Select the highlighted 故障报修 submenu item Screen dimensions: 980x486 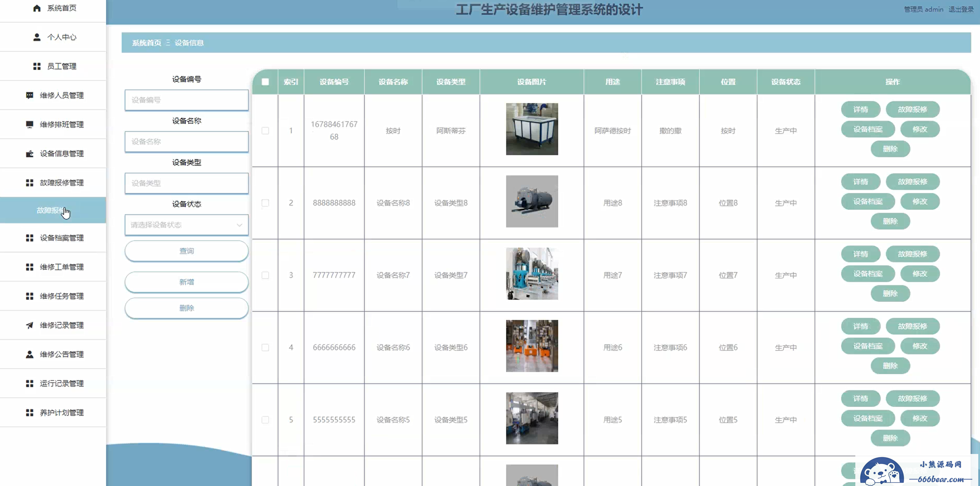click(x=53, y=210)
